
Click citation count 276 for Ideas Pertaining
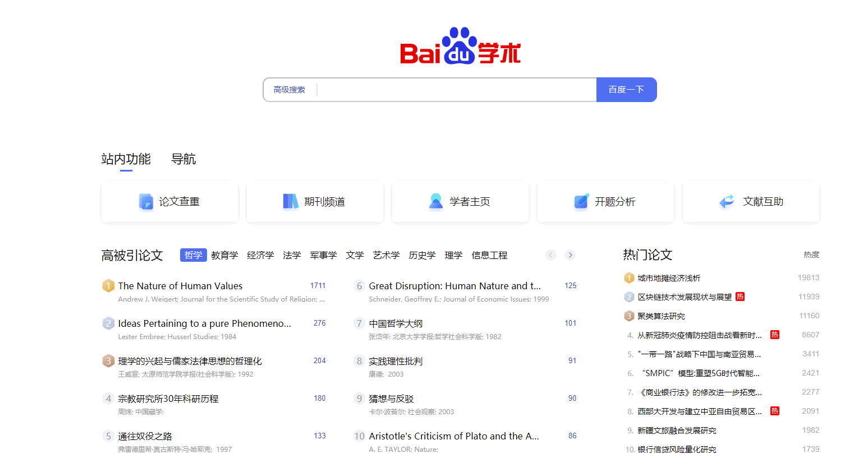[319, 323]
